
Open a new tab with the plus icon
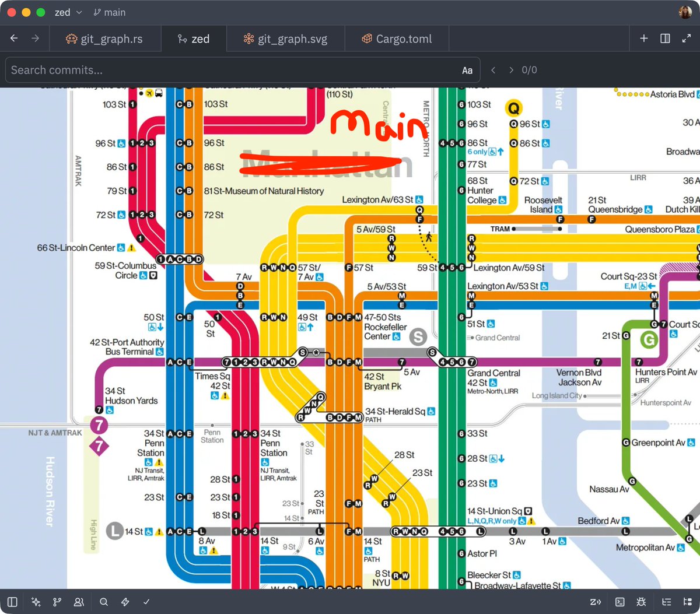pos(643,38)
